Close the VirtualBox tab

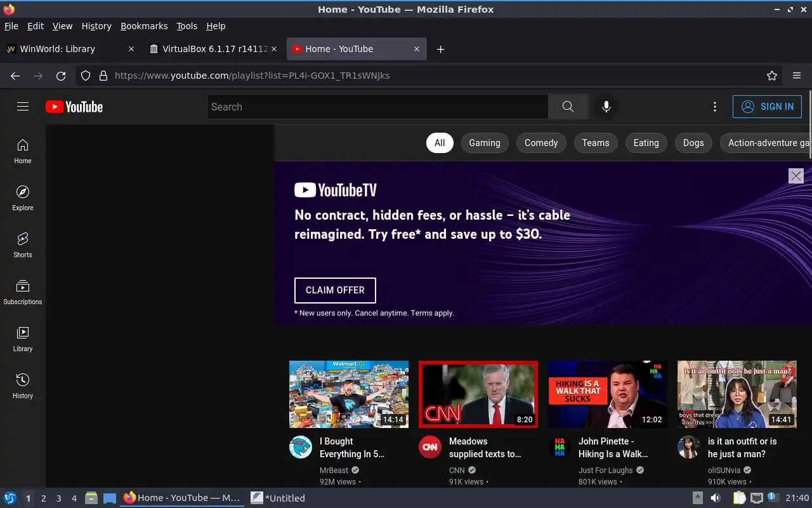pos(274,49)
